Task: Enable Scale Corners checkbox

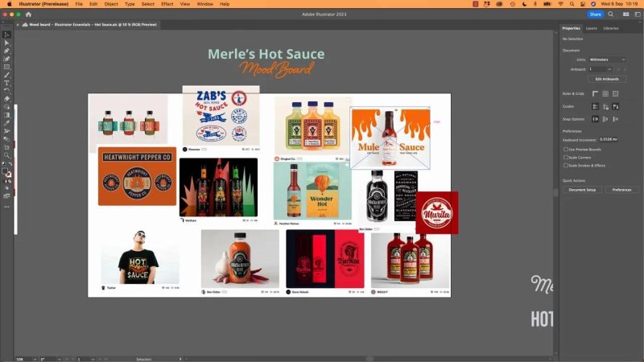Action: click(566, 157)
